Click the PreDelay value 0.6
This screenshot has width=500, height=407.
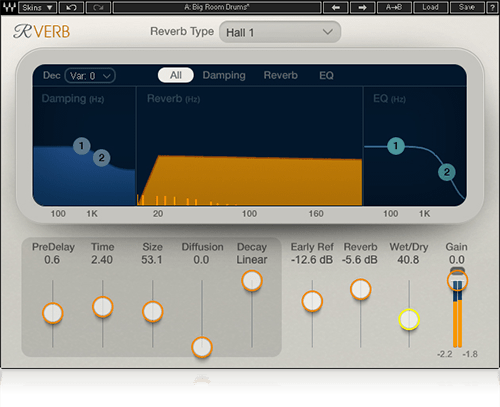52,260
